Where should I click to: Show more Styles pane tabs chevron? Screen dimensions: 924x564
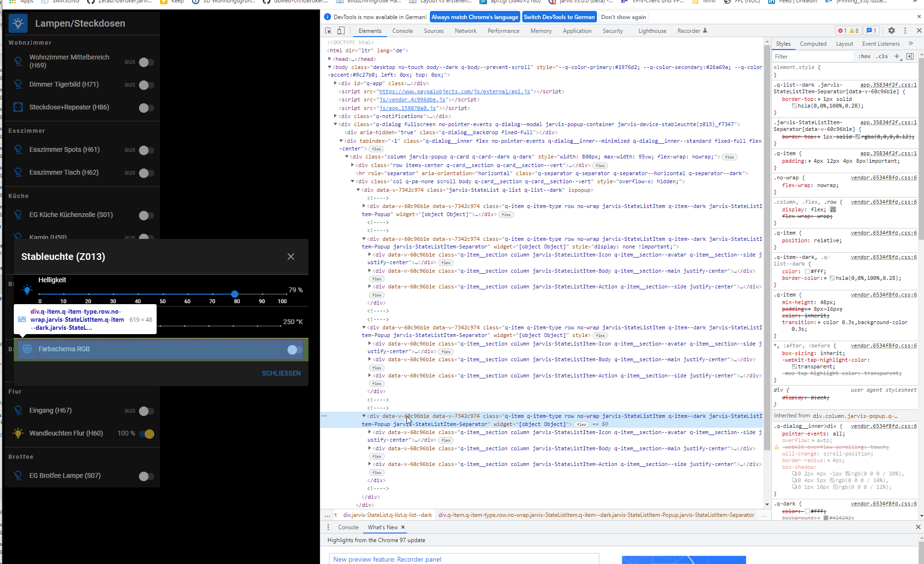point(911,43)
